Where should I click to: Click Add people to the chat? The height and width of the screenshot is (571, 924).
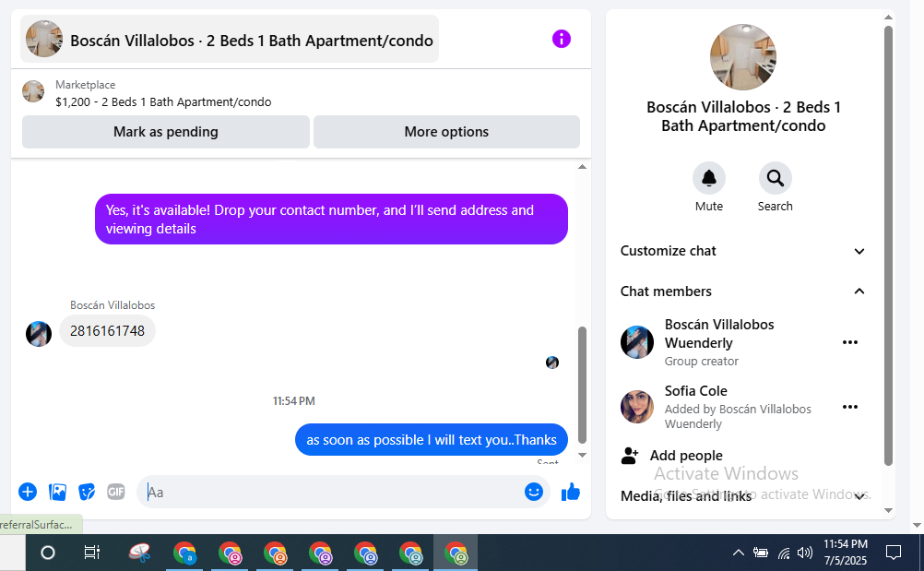coord(671,456)
